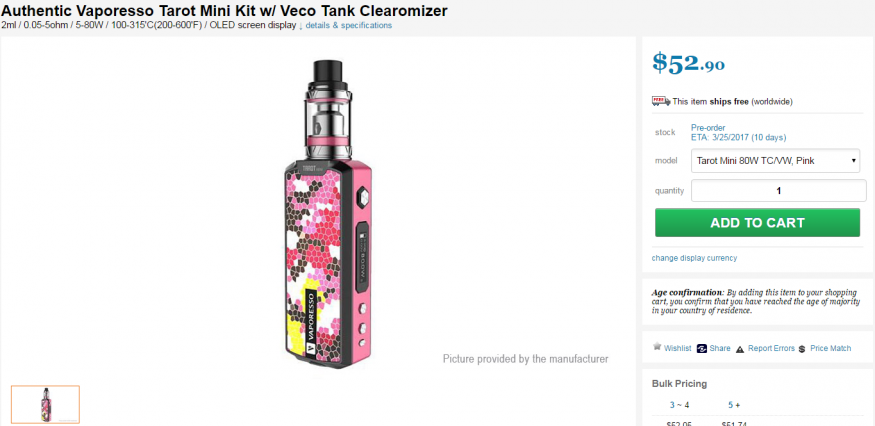
Task: Click the down arrow beside details & specifications
Action: (301, 26)
